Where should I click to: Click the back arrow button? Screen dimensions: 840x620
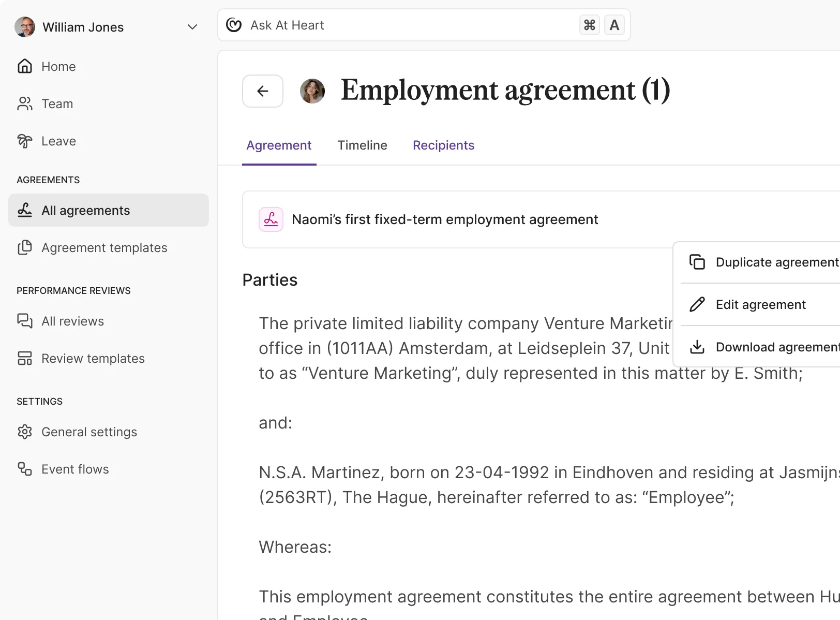pos(262,91)
